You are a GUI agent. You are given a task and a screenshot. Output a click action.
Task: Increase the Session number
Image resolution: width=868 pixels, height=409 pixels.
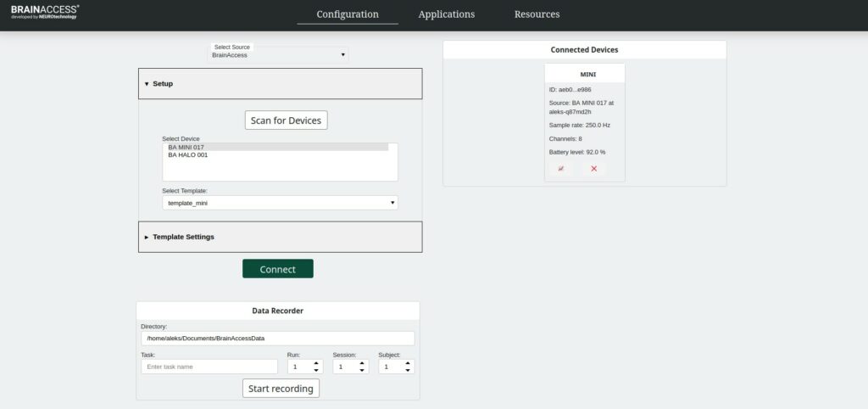click(x=361, y=363)
